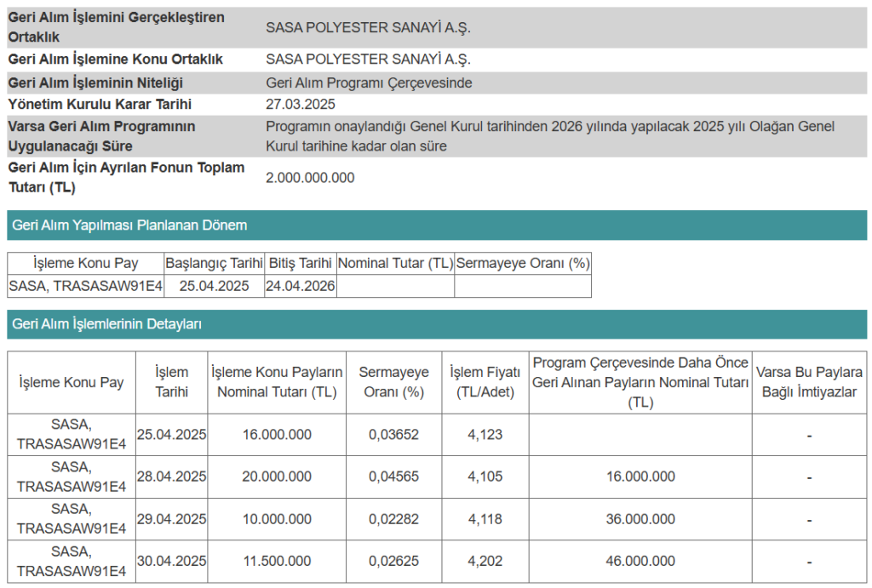
Task: Click the Sermayeye Oranı (%) column header
Action: tap(523, 263)
